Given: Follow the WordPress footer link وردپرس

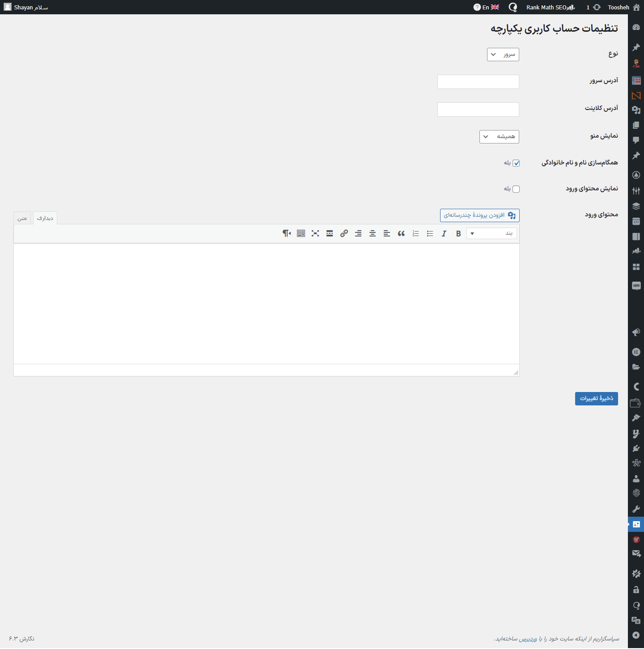Looking at the screenshot, I should (x=528, y=639).
